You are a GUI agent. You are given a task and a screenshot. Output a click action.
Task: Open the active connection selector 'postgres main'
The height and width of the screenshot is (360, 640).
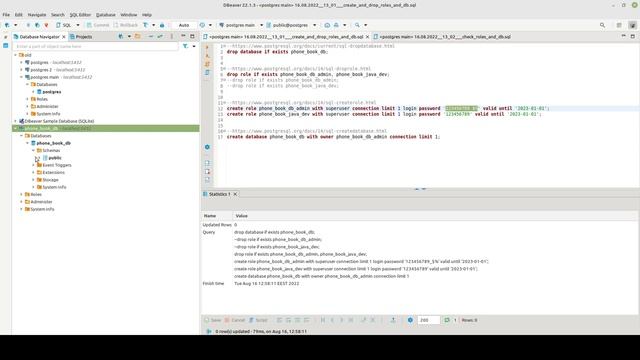[241, 25]
